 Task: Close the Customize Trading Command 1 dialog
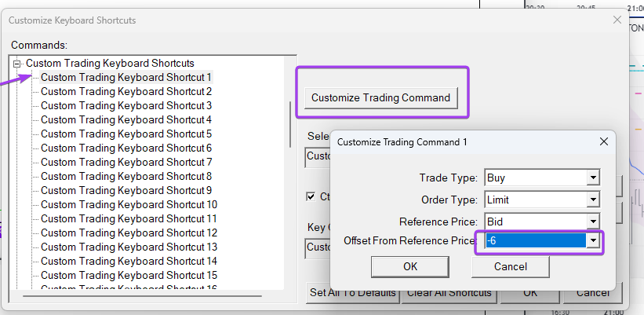[603, 141]
